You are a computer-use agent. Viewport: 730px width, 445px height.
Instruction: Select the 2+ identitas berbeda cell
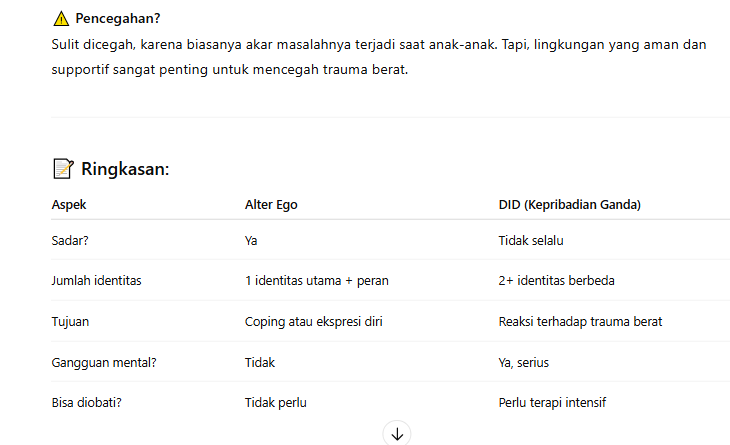(x=556, y=281)
